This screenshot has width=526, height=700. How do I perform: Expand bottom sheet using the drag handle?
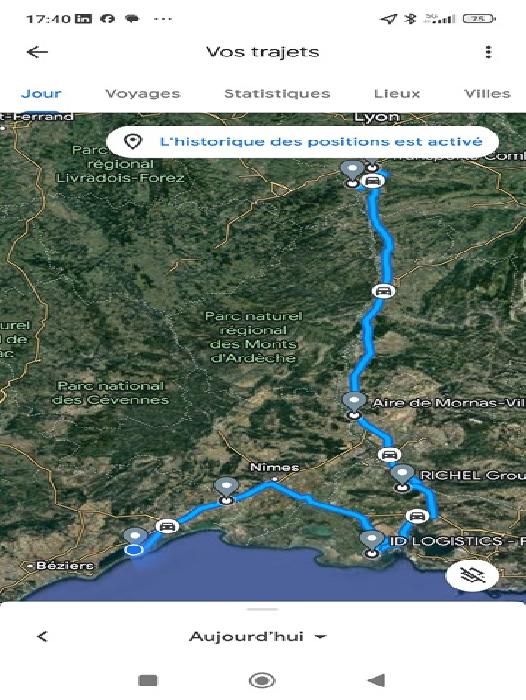pyautogui.click(x=262, y=609)
